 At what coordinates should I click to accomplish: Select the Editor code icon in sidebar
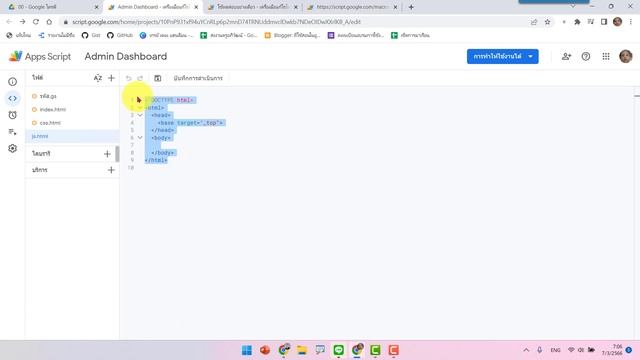coord(13,98)
